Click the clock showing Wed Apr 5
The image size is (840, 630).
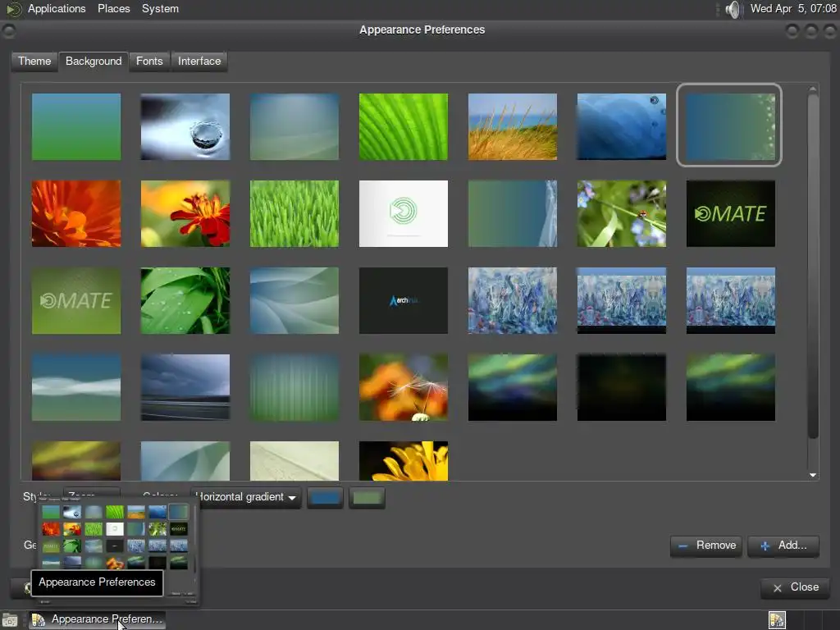pos(793,8)
